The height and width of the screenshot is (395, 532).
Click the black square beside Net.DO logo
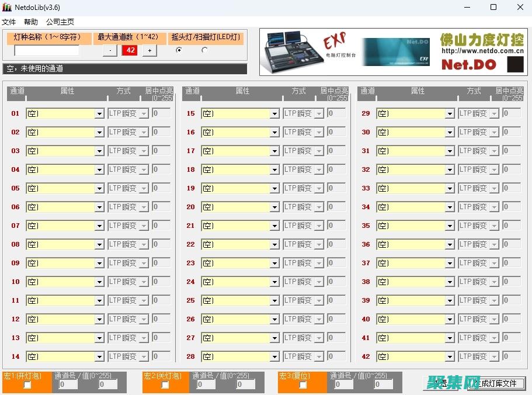coord(514,64)
